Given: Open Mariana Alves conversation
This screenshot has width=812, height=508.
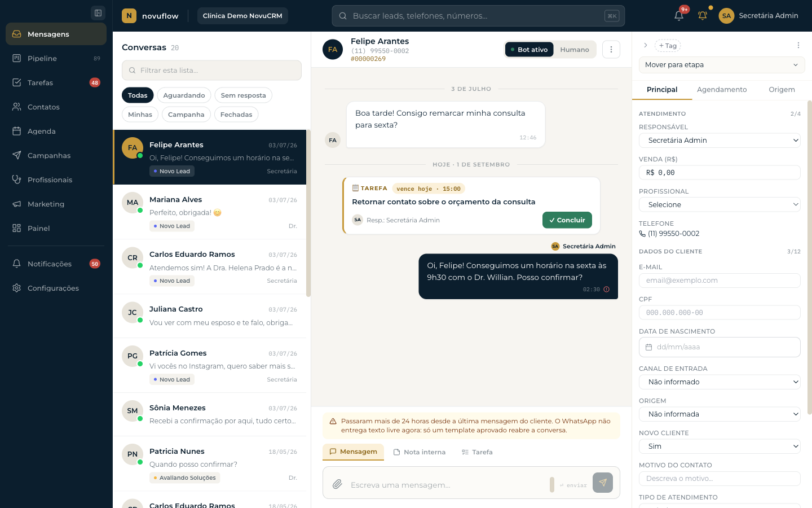Looking at the screenshot, I should (x=210, y=212).
